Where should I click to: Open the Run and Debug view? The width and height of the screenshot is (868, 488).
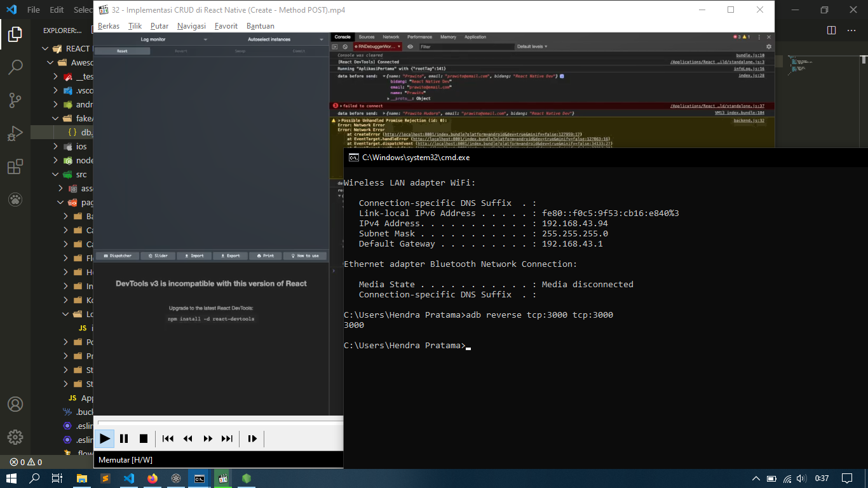15,134
